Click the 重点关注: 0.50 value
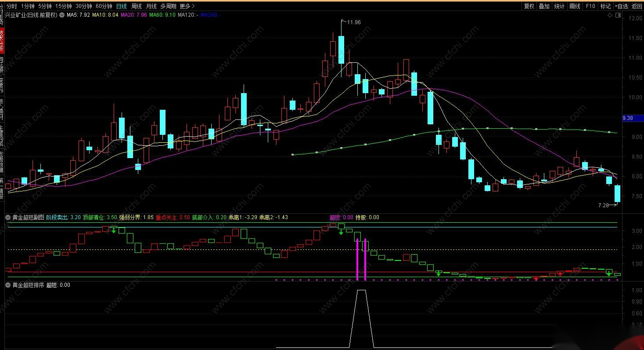This screenshot has height=350, width=644. tap(173, 217)
